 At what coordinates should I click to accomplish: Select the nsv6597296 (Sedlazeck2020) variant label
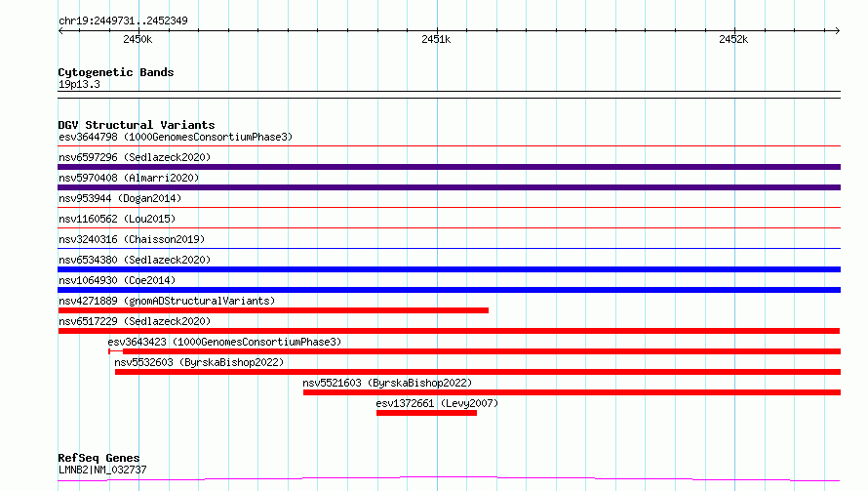[x=135, y=157]
